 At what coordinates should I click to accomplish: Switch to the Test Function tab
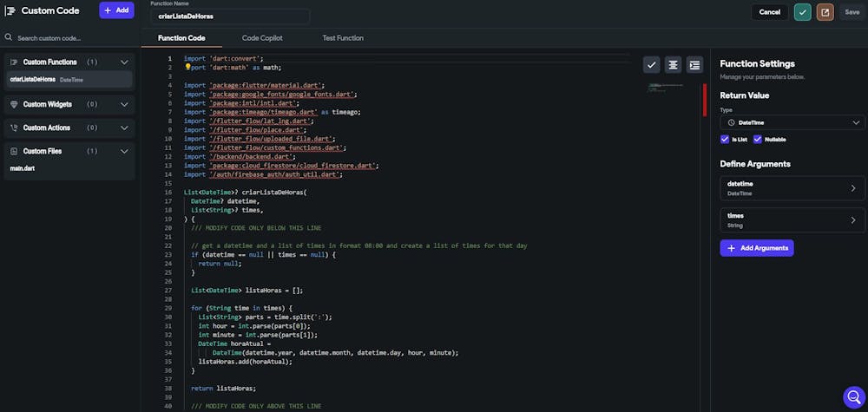coord(343,38)
